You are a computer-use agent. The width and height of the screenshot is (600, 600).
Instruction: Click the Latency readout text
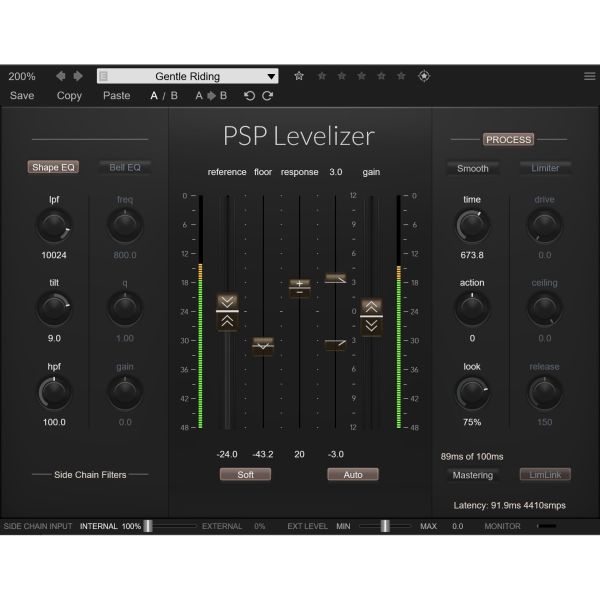(x=509, y=505)
